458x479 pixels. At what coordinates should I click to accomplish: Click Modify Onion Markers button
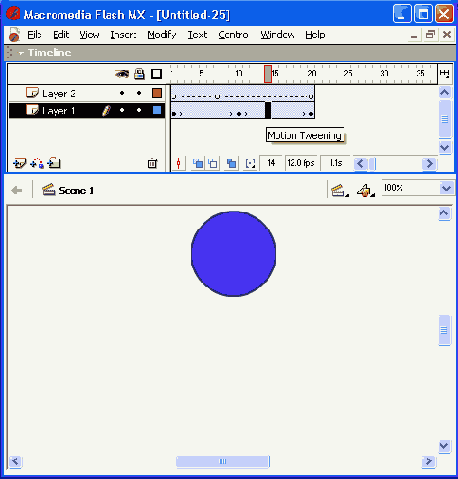pos(250,163)
